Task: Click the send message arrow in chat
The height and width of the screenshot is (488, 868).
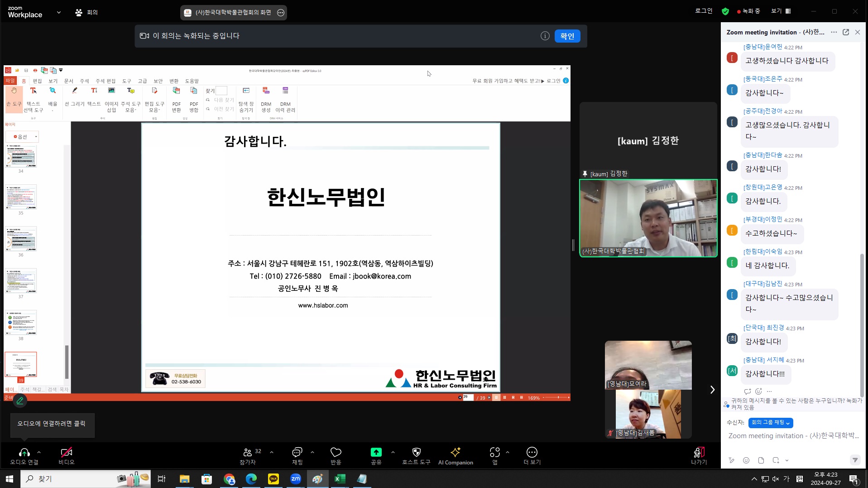Action: [855, 460]
